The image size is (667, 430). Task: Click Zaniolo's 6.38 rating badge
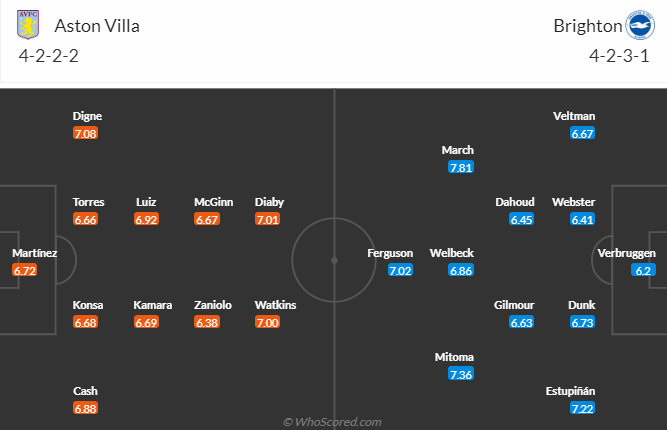point(207,322)
